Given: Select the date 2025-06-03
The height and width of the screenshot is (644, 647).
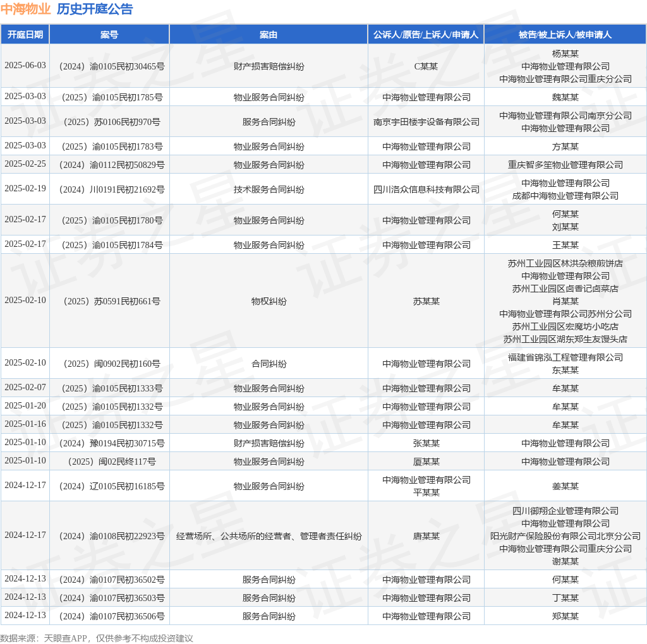Looking at the screenshot, I should point(25,66).
